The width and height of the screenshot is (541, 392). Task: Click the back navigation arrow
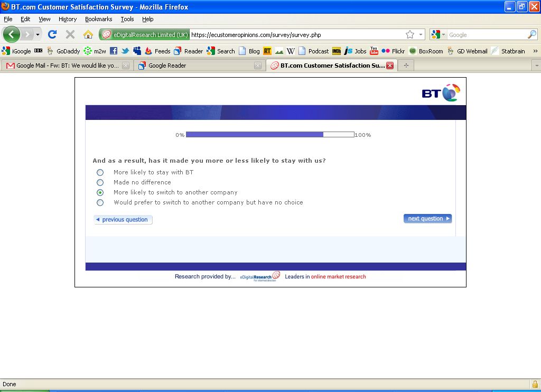12,35
